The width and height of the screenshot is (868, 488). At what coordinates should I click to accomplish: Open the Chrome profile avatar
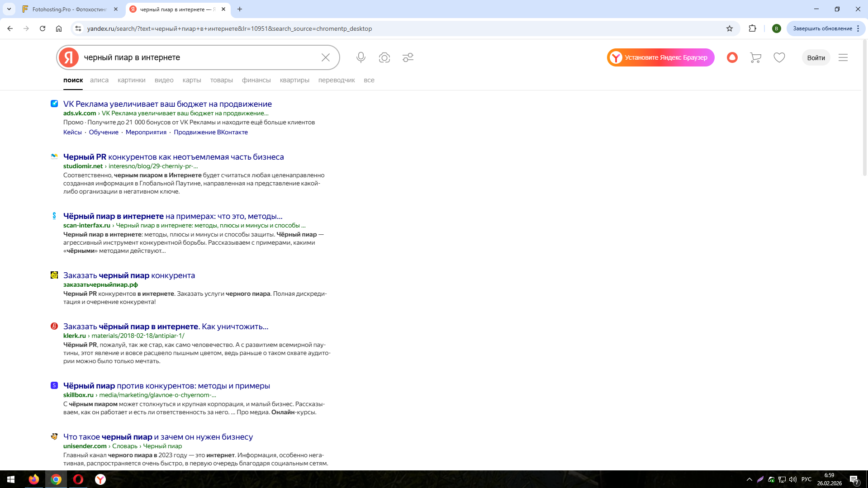tap(777, 28)
